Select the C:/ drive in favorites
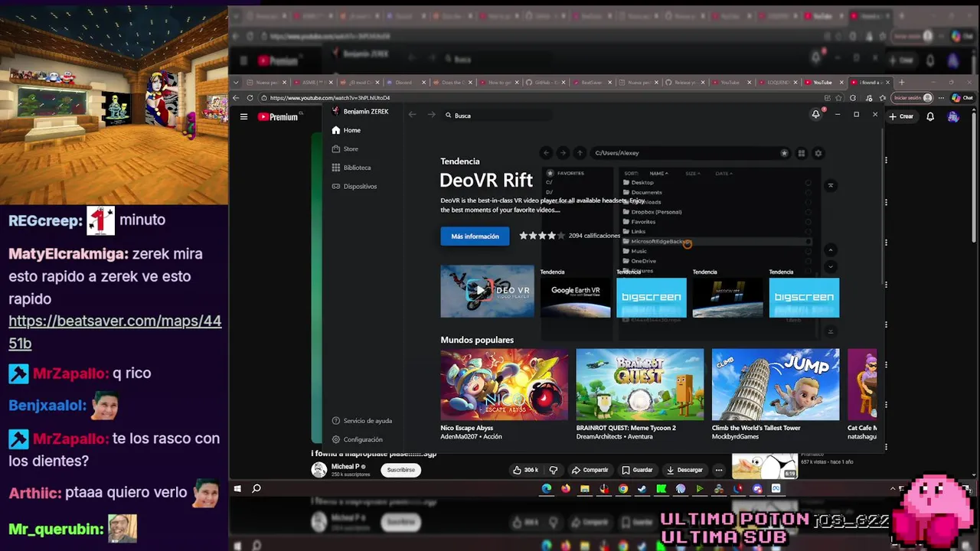 pos(549,183)
